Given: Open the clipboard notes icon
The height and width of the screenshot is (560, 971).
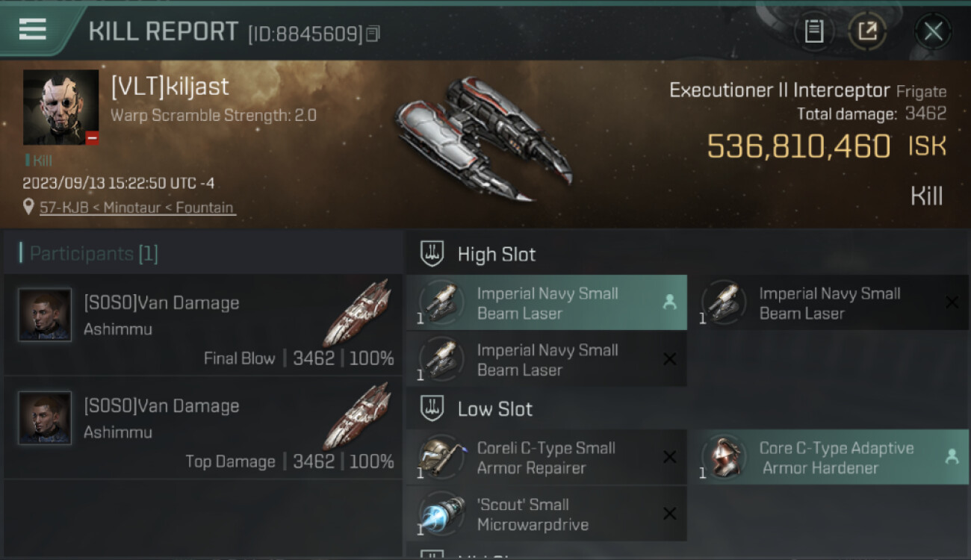Looking at the screenshot, I should click(814, 31).
